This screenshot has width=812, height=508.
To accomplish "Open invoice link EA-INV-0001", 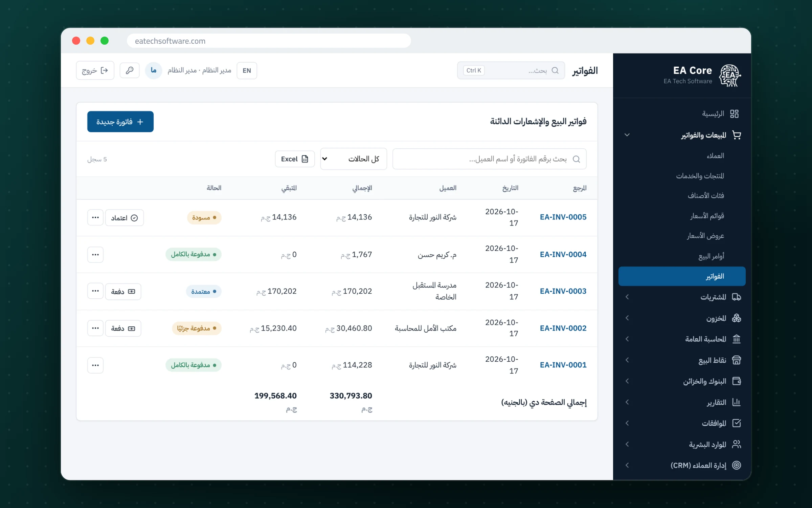I will click(563, 365).
